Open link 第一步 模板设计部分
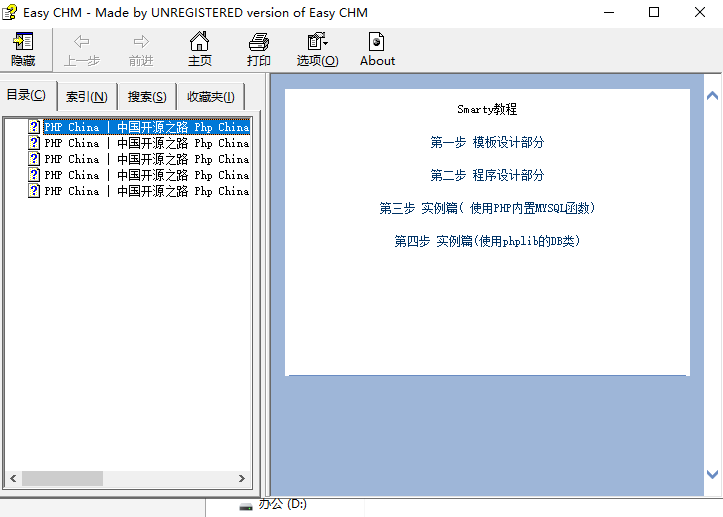This screenshot has width=723, height=517. 487,142
